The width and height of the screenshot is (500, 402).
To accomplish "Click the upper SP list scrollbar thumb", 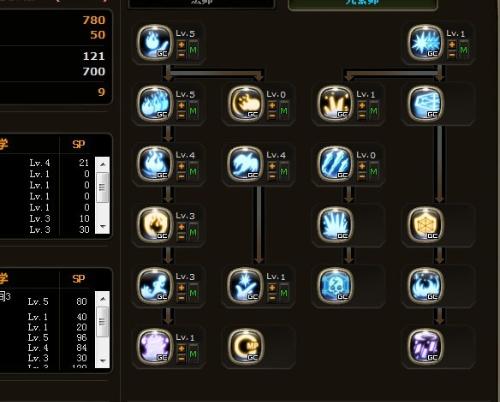I will pyautogui.click(x=102, y=187).
